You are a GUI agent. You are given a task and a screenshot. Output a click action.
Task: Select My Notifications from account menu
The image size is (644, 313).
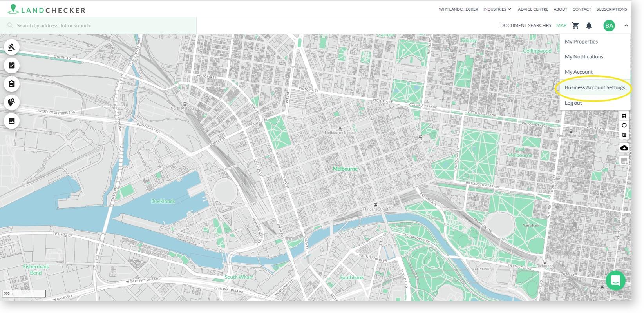click(595, 57)
